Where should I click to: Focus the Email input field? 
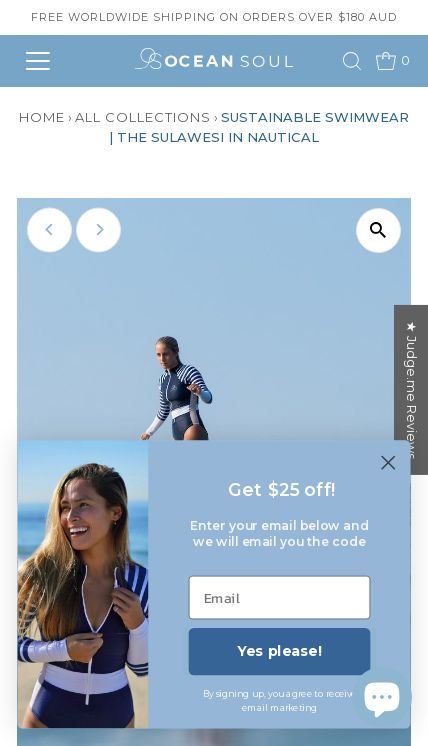pyautogui.click(x=279, y=598)
